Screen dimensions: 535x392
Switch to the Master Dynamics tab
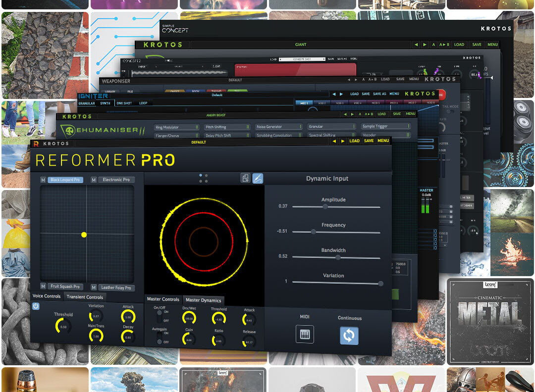pyautogui.click(x=204, y=300)
